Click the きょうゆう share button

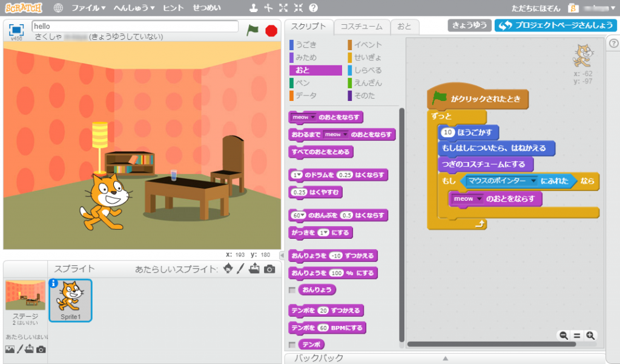click(469, 25)
